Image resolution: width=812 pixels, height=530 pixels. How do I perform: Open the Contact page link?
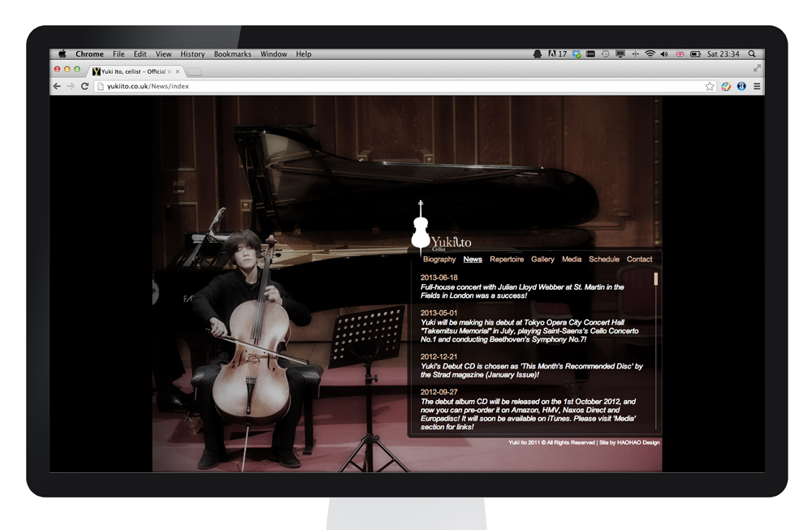click(640, 259)
